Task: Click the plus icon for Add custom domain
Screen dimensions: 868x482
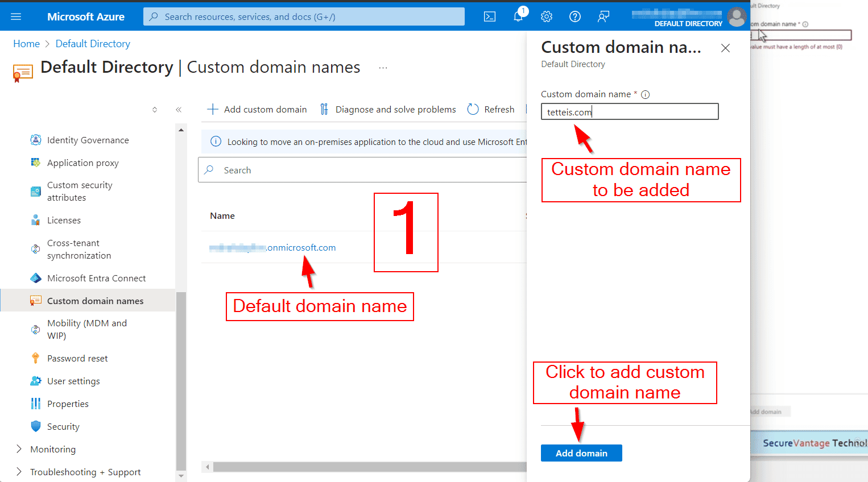Action: [213, 109]
